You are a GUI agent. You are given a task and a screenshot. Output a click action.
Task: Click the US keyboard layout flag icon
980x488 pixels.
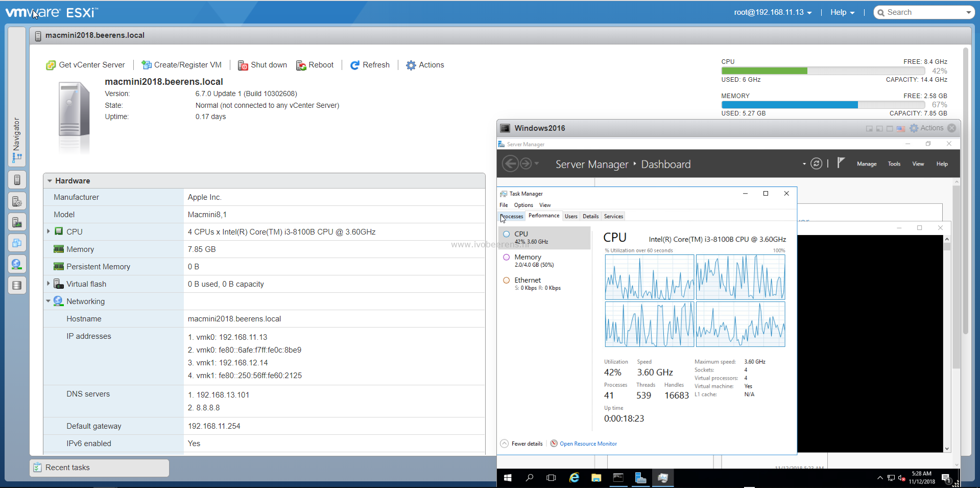point(901,129)
